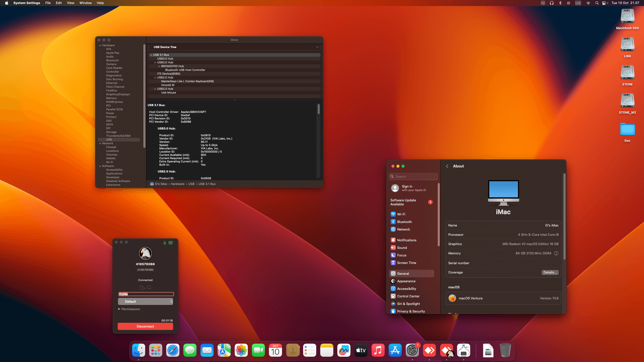
Task: Open the chat icon in the AnyDesk session window
Action: click(x=149, y=287)
